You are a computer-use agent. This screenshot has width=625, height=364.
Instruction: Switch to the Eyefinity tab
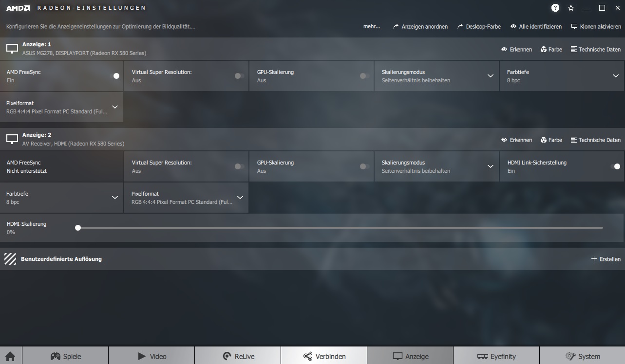(x=496, y=356)
